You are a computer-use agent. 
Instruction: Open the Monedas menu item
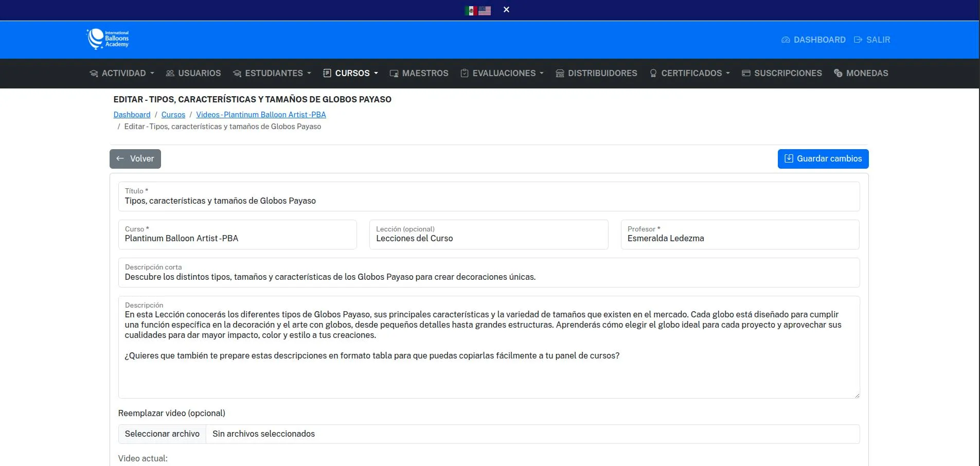(861, 73)
